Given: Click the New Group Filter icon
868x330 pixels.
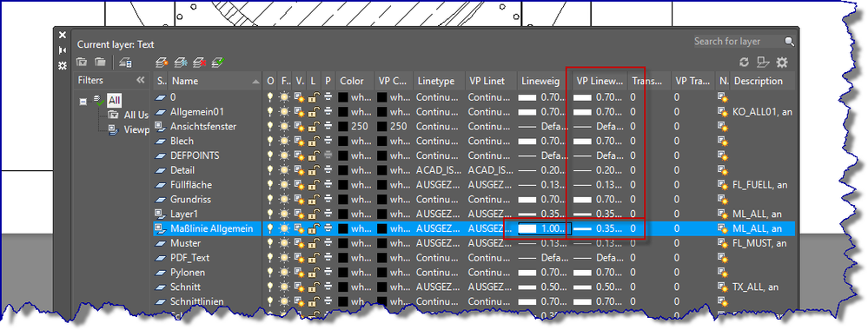Looking at the screenshot, I should click(x=100, y=62).
